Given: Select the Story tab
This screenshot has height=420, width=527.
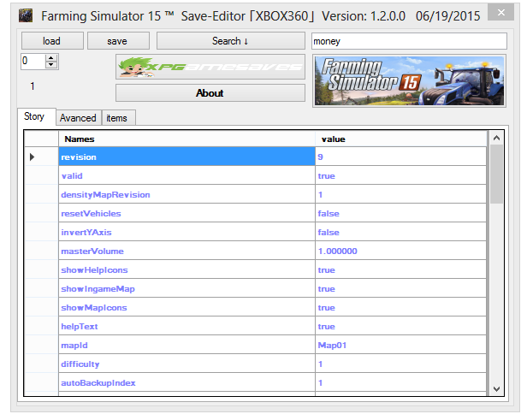Looking at the screenshot, I should pyautogui.click(x=35, y=117).
